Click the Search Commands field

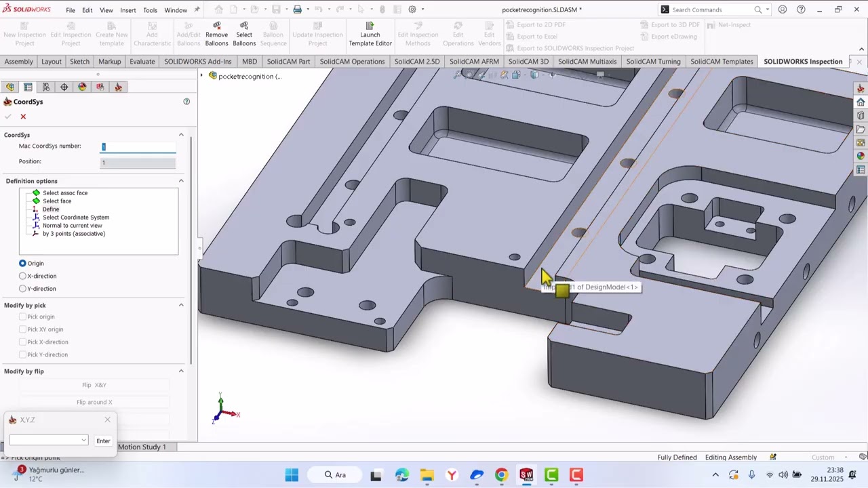711,9
